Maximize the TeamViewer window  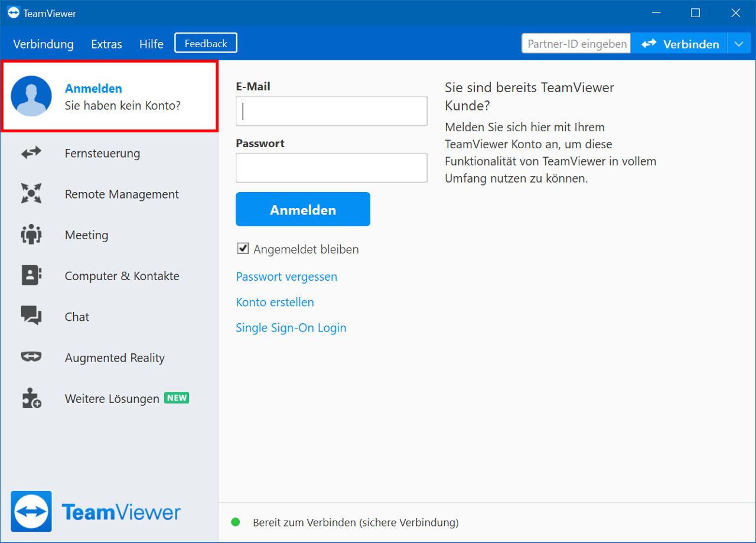tap(695, 12)
